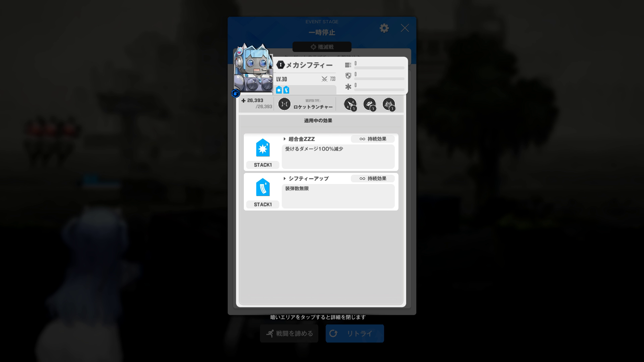Select the first skill icon with arrows
The height and width of the screenshot is (362, 644).
pos(350,104)
